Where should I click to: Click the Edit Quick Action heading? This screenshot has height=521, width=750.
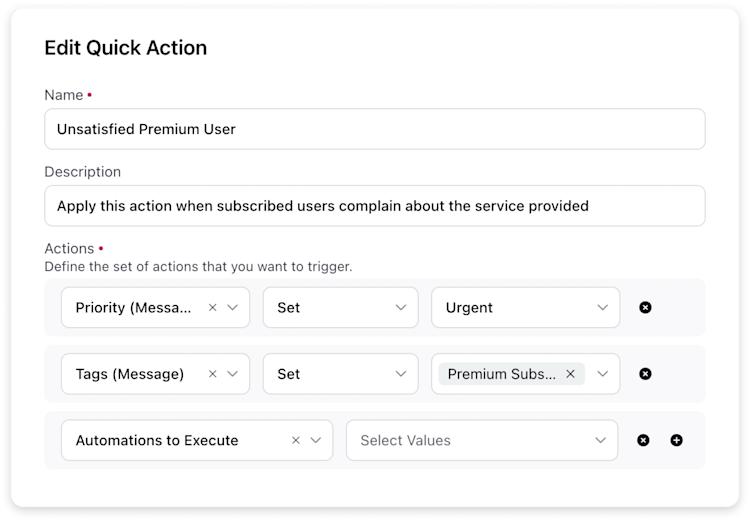(x=126, y=47)
